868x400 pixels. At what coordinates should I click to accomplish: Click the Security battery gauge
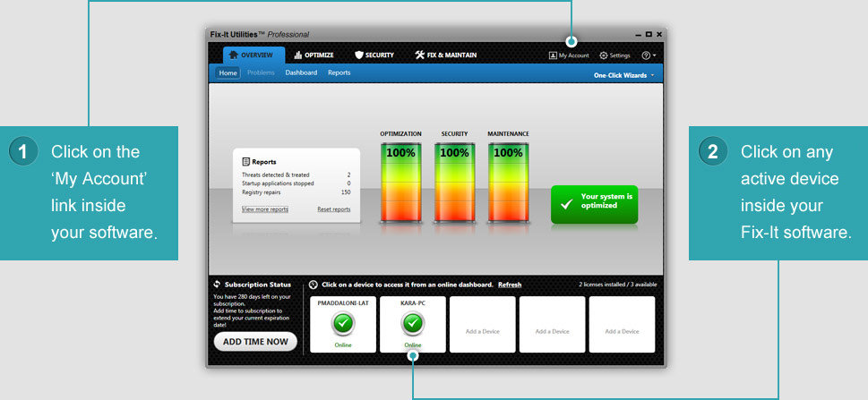454,182
